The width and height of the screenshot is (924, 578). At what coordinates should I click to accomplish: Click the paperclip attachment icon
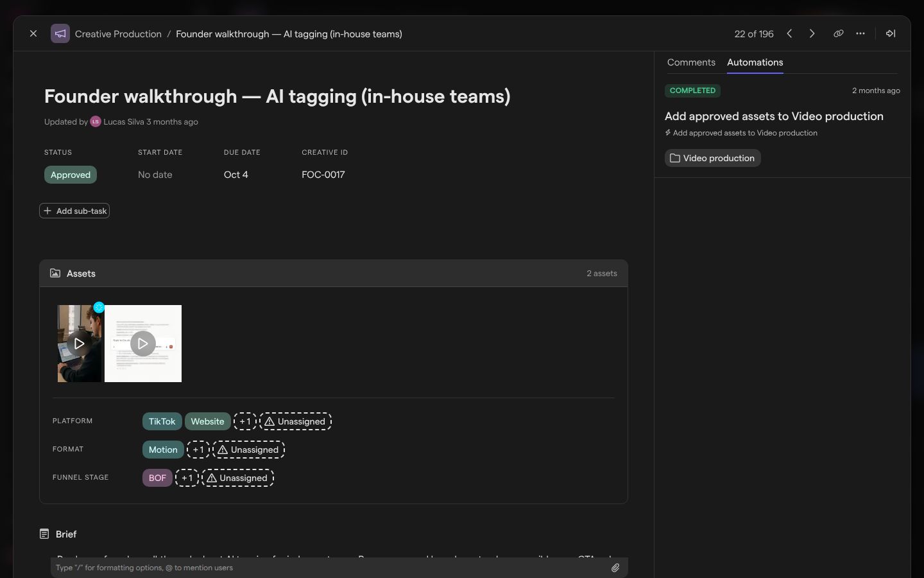(615, 568)
